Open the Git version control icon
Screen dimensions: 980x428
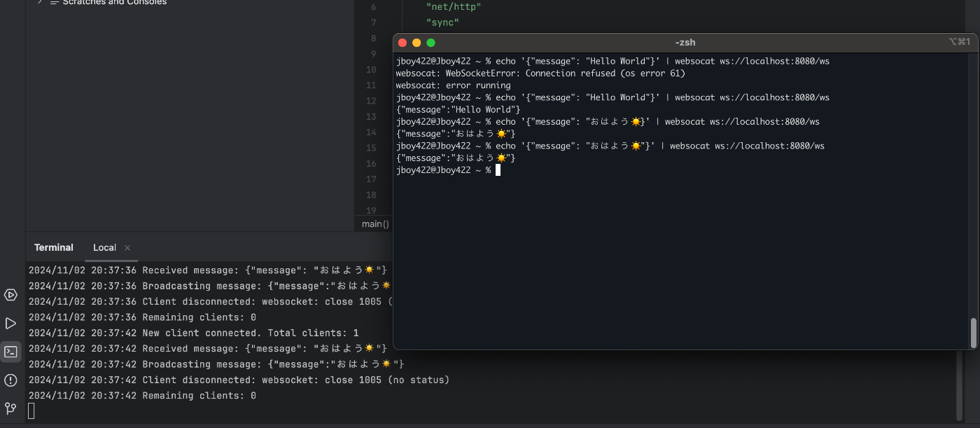pyautogui.click(x=10, y=408)
